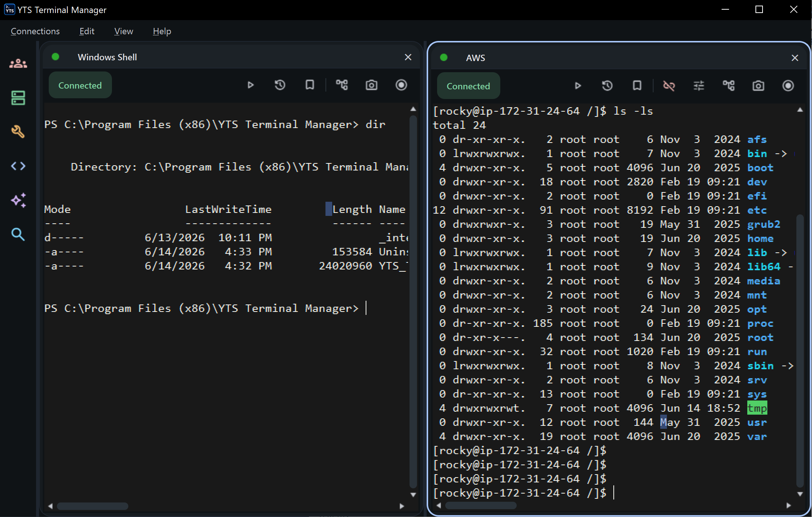Click the tree/network icon in Windows Shell panel
This screenshot has width=812, height=517.
coord(342,85)
